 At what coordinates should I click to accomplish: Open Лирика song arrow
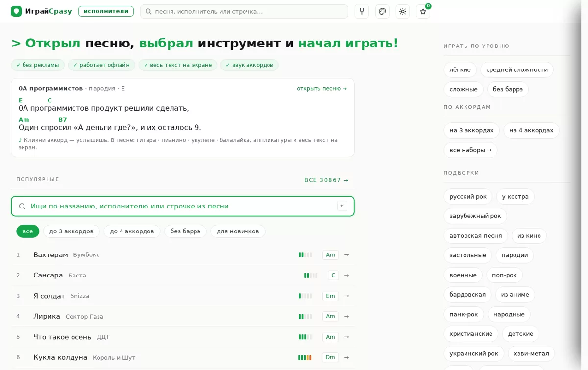346,317
